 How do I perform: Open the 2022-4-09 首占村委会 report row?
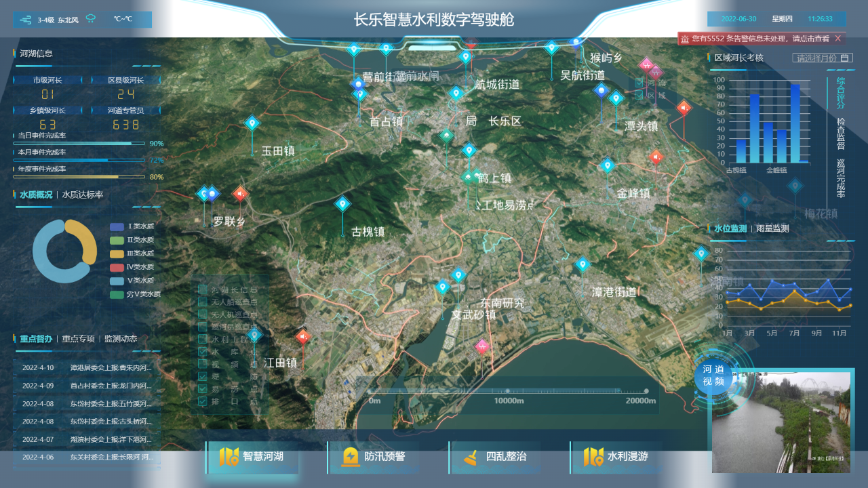tap(87, 386)
